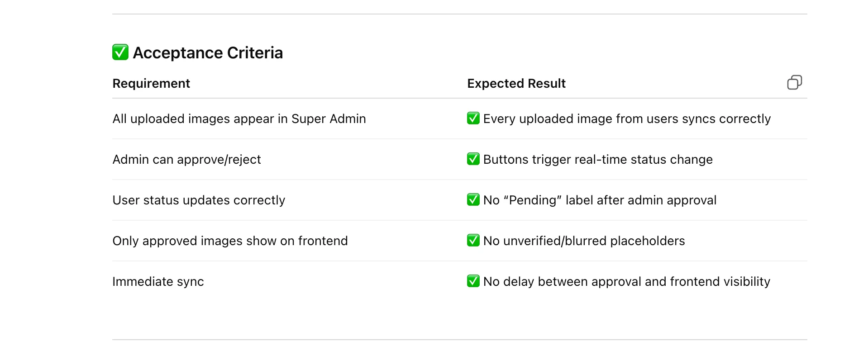Click checkmark before "Every uploaded image" text

tap(473, 118)
